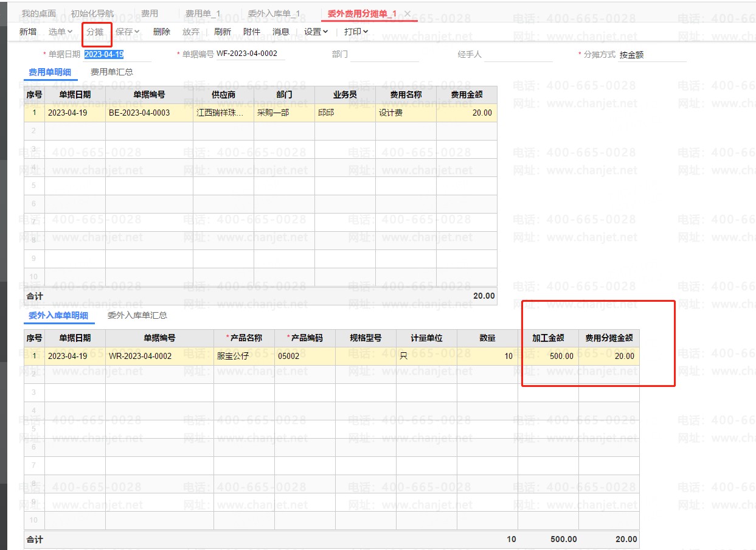Open the 委外入库单汇总 tab

click(137, 315)
